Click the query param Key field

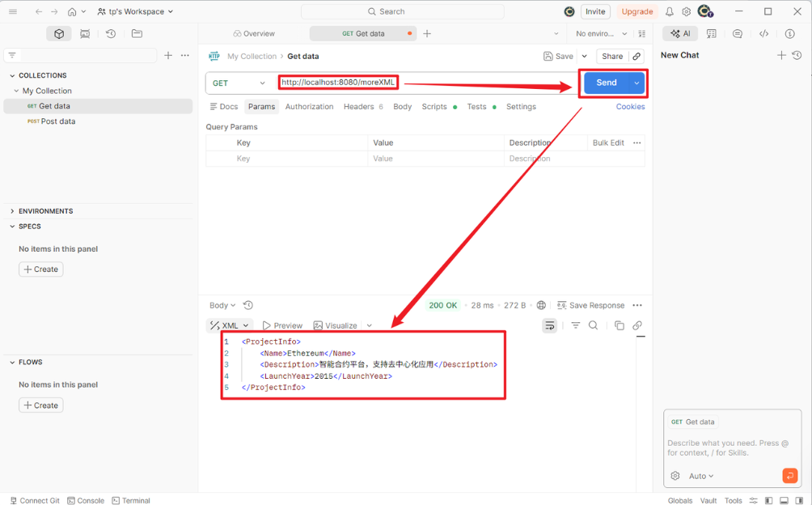click(x=286, y=159)
